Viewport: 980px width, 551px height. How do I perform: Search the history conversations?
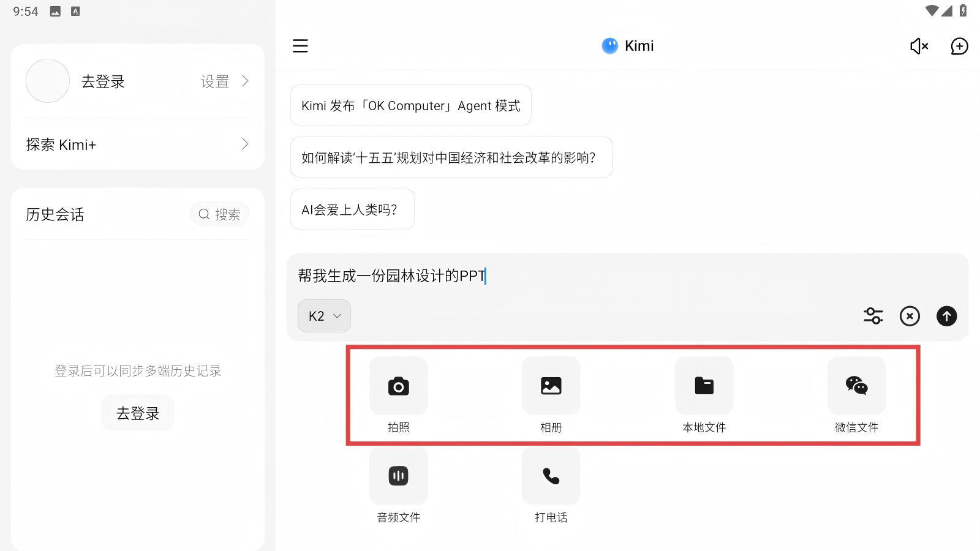tap(219, 214)
